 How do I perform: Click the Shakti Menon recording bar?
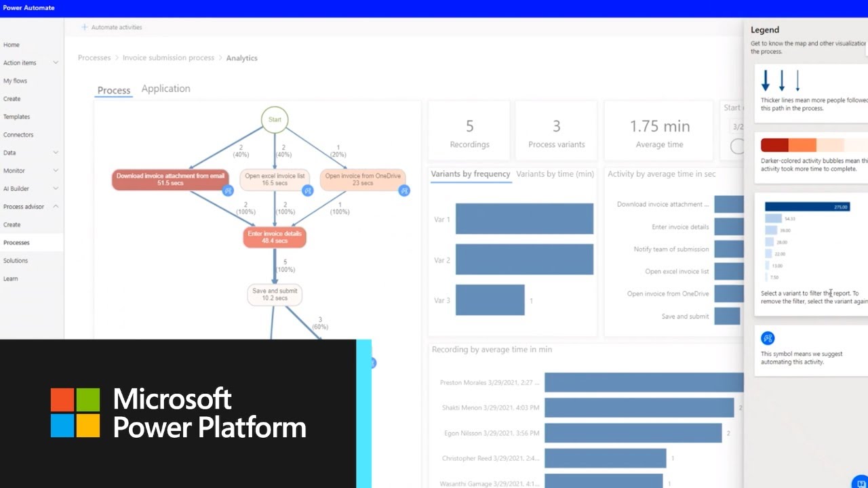click(639, 407)
